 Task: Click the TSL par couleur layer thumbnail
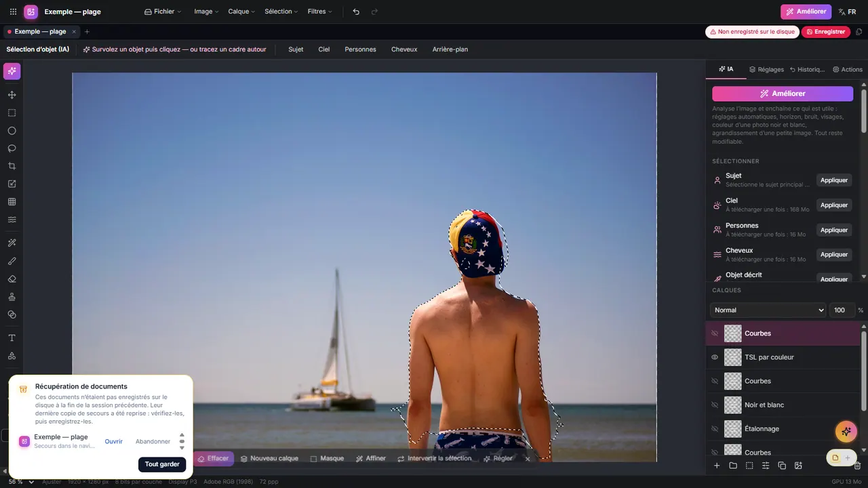[x=733, y=357]
